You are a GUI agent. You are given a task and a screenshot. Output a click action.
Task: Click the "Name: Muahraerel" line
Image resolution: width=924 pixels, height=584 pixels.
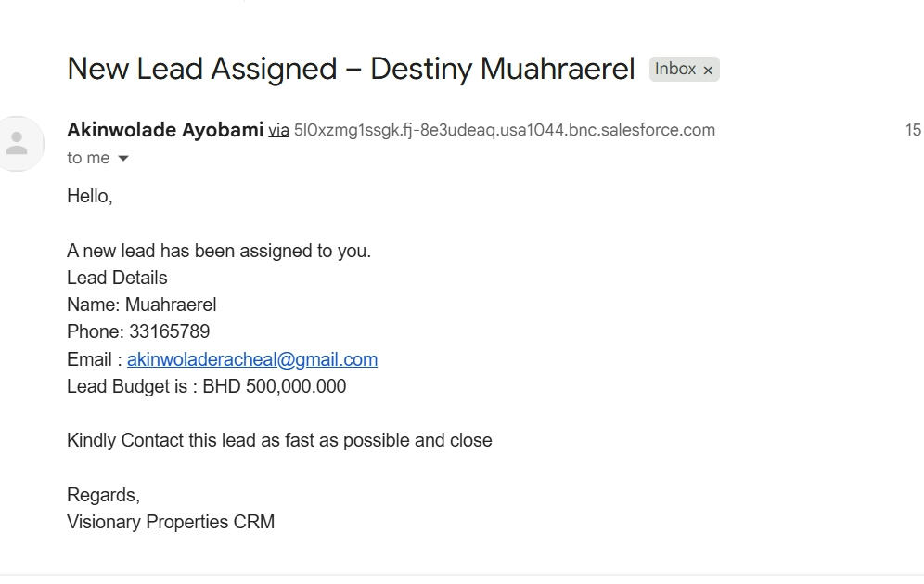click(141, 305)
